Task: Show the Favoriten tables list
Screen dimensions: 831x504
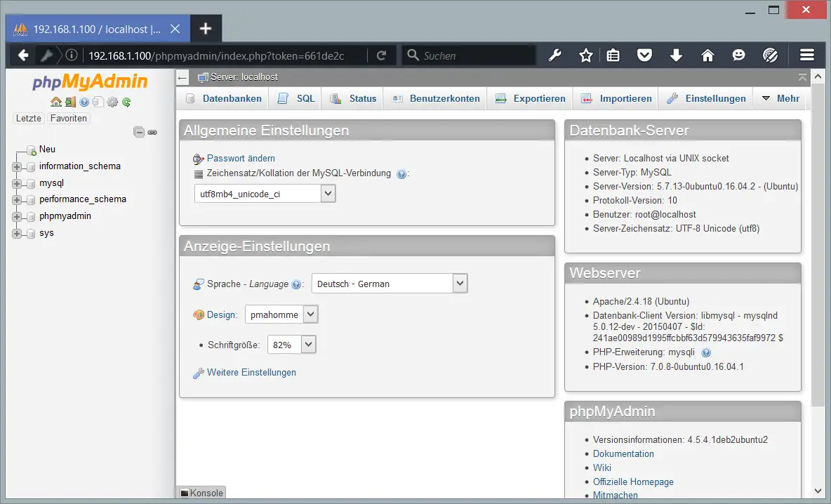Action: point(68,118)
